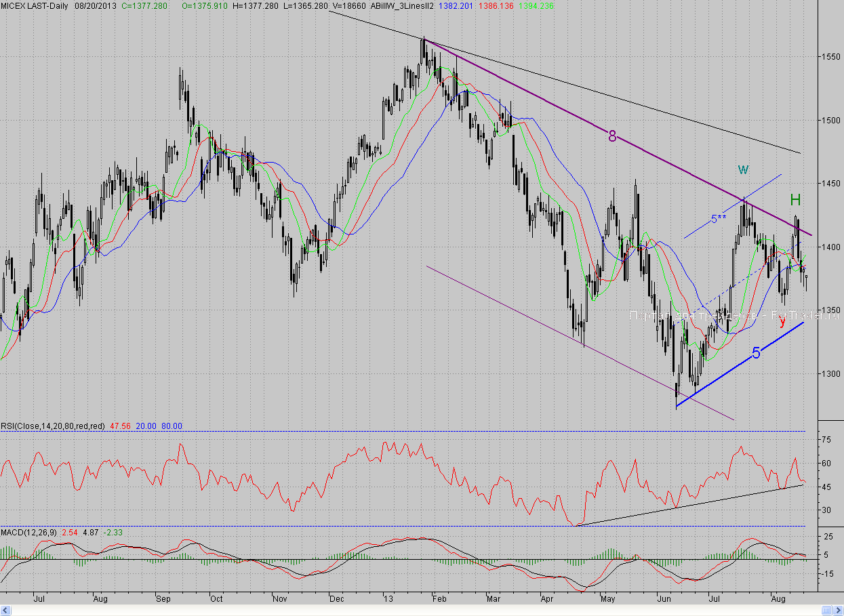Select the Sep label on the time axis
The image size is (844, 616).
(163, 600)
